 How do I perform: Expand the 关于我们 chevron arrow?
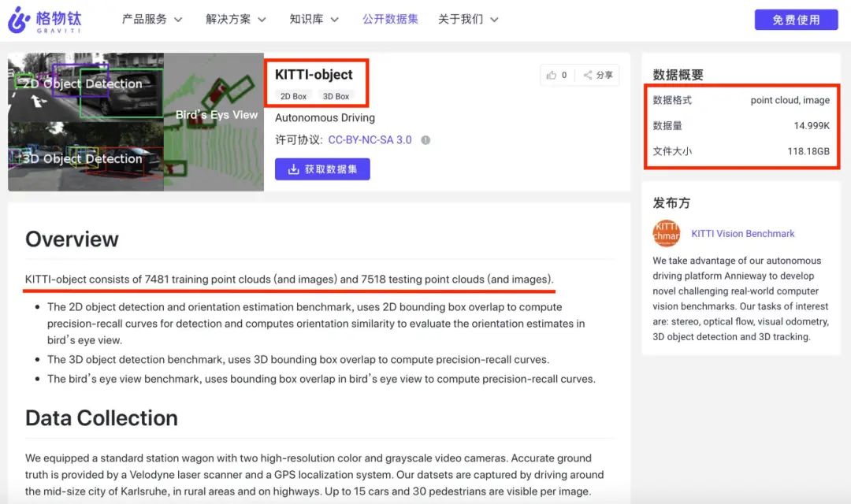(x=494, y=20)
